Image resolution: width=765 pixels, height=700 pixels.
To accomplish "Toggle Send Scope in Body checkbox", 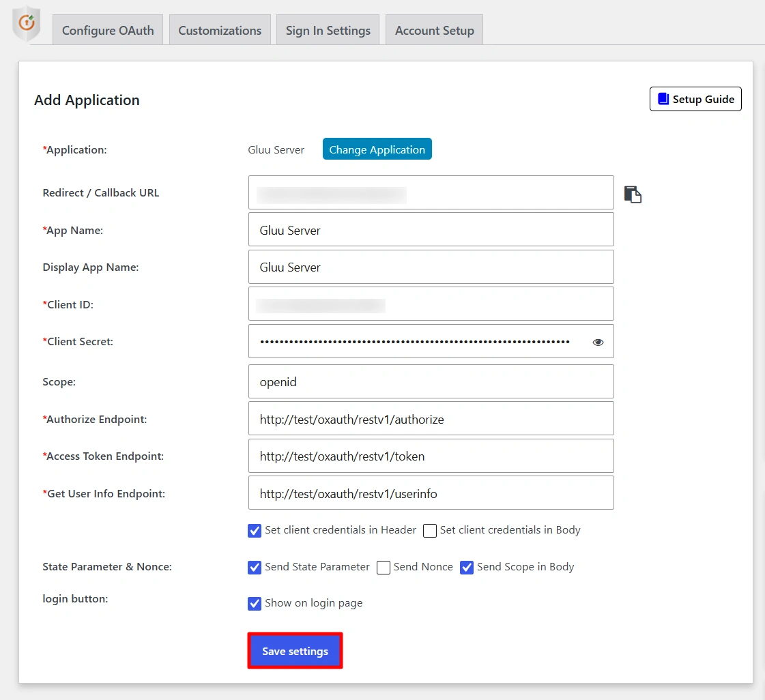I will (466, 568).
